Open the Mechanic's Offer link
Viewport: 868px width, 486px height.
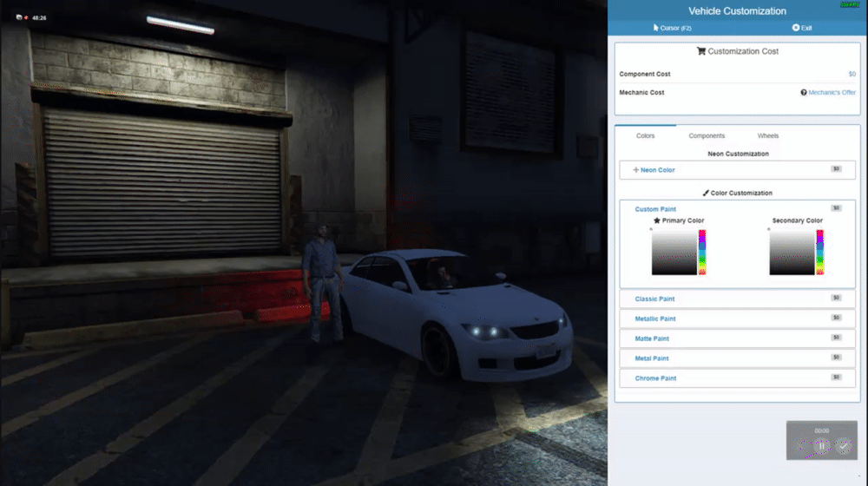[x=832, y=93]
